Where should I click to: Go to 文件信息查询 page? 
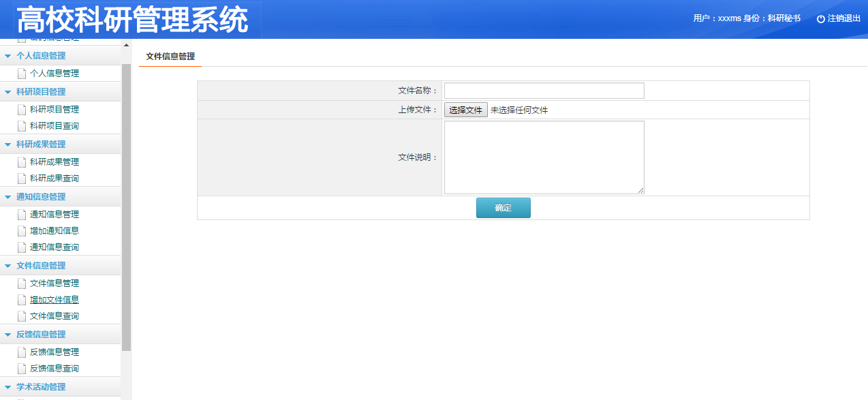coord(55,316)
